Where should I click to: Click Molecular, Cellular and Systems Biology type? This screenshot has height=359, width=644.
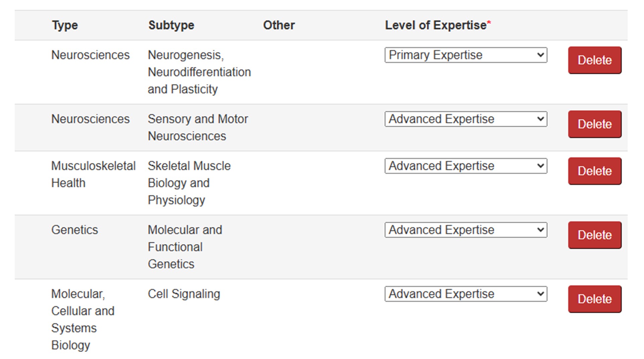[x=83, y=319]
